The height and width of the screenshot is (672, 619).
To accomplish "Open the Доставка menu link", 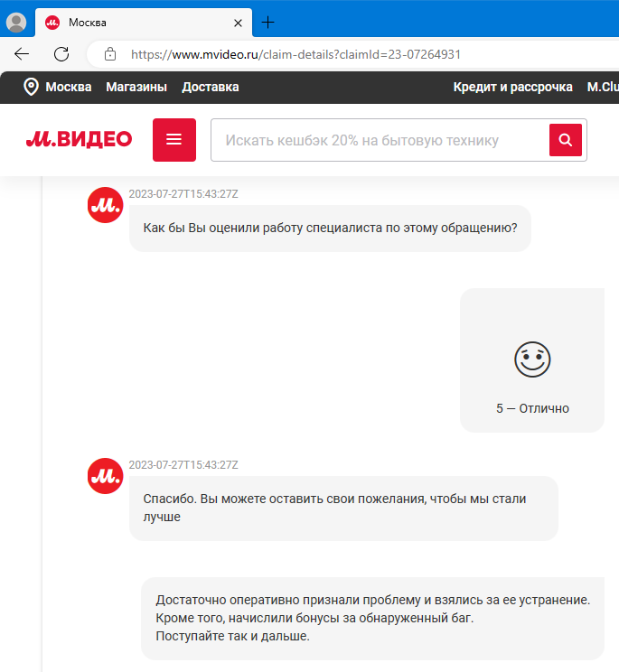I will [211, 87].
